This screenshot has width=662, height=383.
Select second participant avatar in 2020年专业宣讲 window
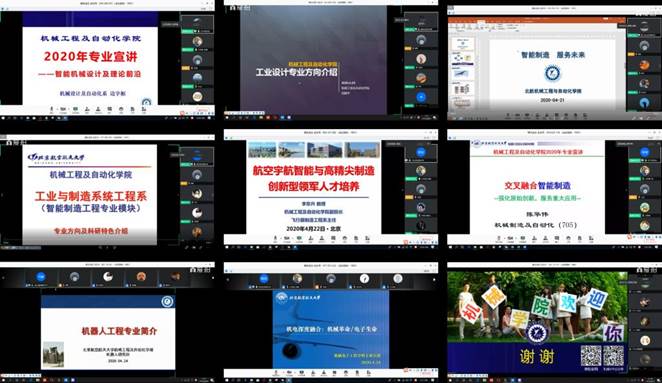[x=197, y=41]
